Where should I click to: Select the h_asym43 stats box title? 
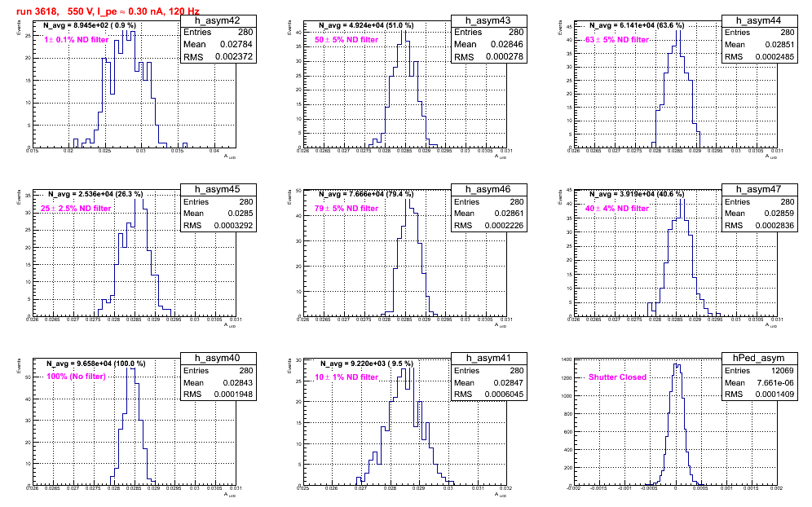(x=488, y=20)
